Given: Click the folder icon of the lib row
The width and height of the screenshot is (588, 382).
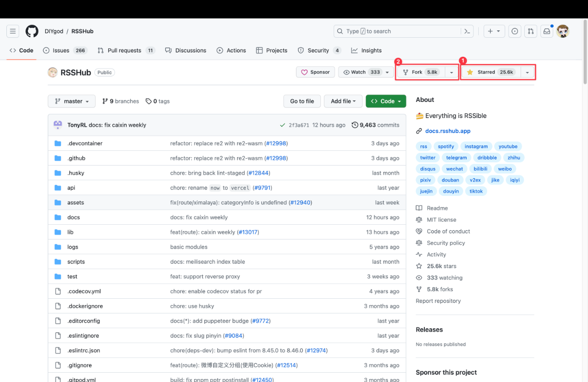Looking at the screenshot, I should (x=58, y=232).
